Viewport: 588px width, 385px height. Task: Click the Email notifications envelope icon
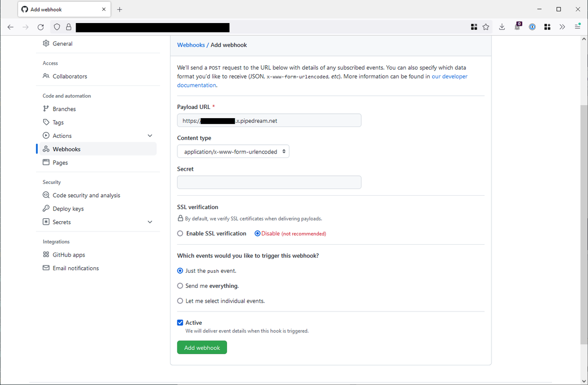pos(46,268)
